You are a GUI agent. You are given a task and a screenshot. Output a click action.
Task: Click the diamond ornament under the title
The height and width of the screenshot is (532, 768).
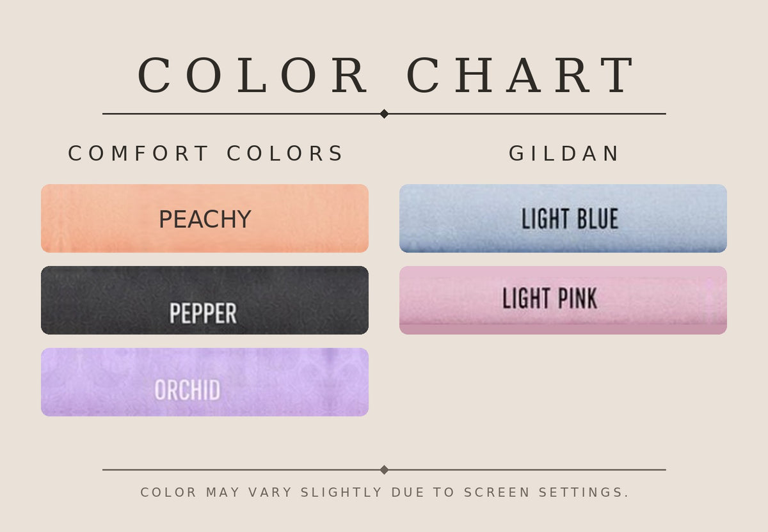pos(384,114)
